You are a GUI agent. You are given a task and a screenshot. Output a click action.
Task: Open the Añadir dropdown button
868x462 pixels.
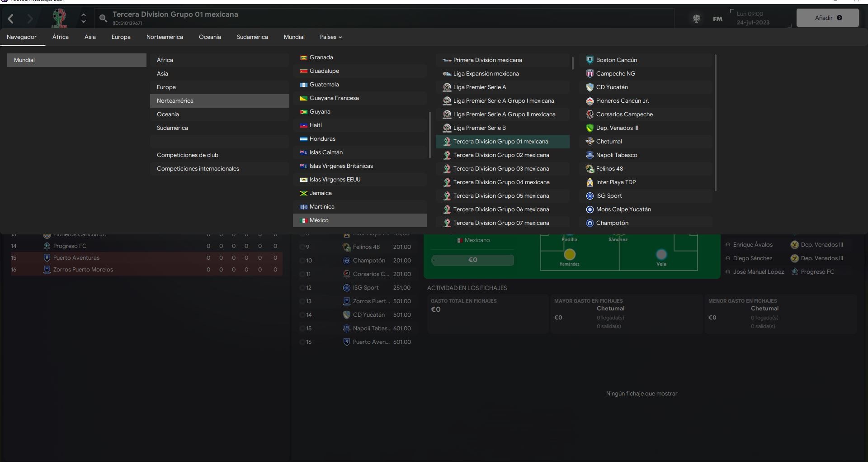tap(827, 18)
